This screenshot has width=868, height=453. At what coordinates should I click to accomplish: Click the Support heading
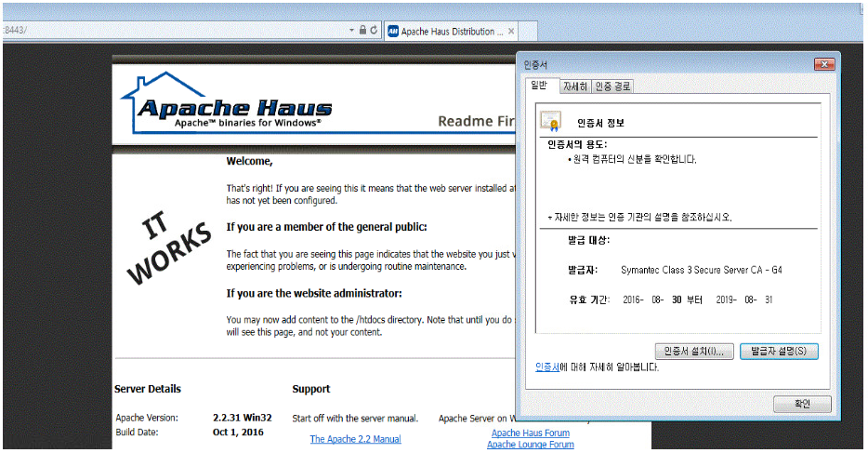click(x=311, y=389)
